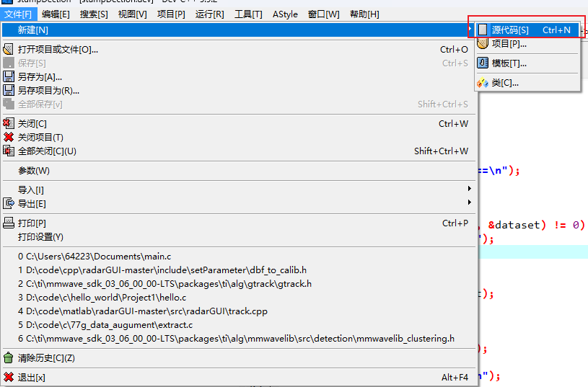The image size is (588, 387).
Task: Select 另存为[A]... Save As entry
Action: coord(239,77)
